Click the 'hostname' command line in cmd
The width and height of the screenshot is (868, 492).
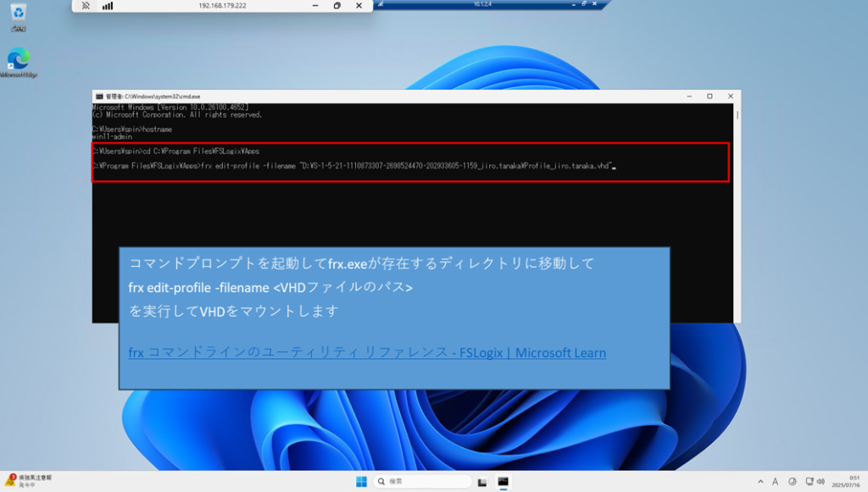[x=132, y=130]
